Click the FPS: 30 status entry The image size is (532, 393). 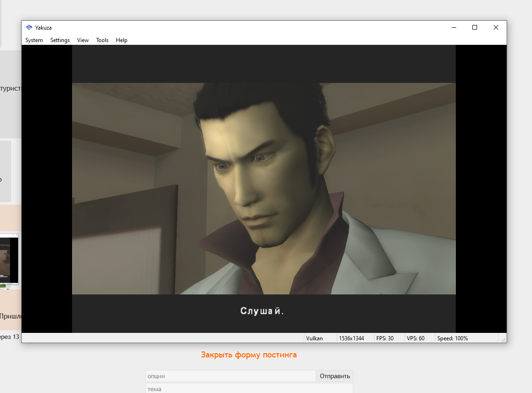point(385,338)
